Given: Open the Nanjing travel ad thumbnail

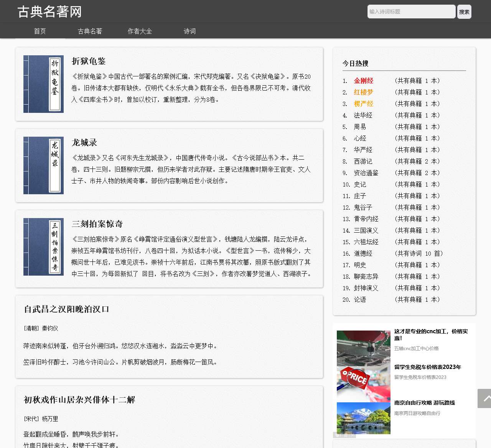Looking at the screenshot, I should [x=363, y=418].
